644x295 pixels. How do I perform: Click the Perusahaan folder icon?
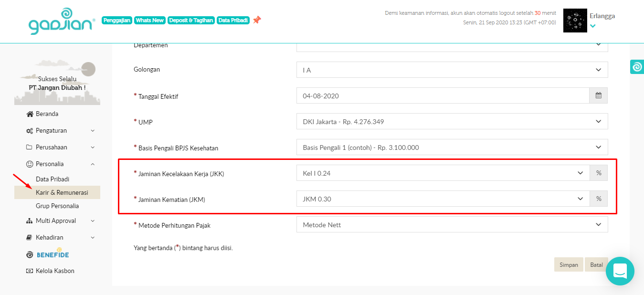pyautogui.click(x=30, y=147)
